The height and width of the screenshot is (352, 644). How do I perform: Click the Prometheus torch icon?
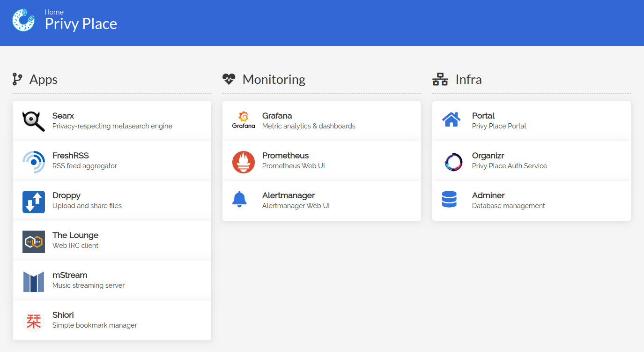pyautogui.click(x=244, y=162)
